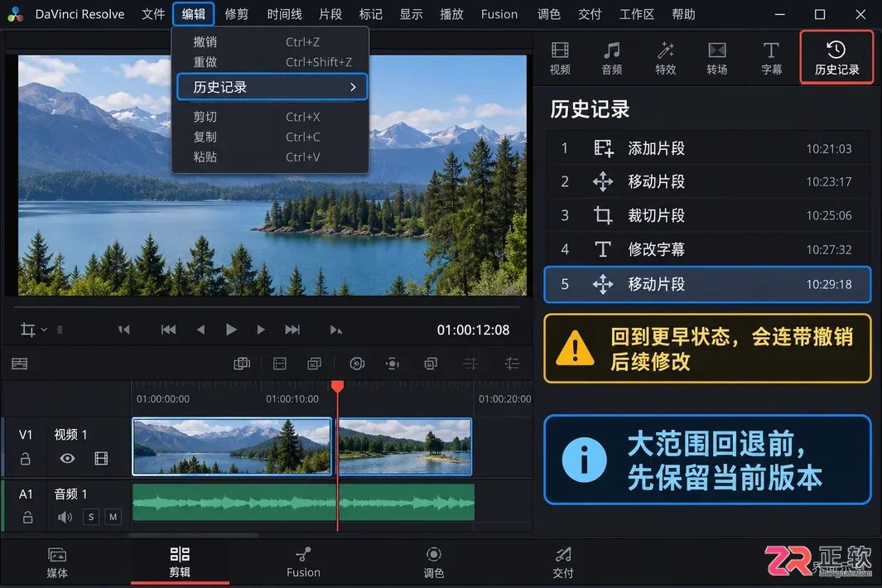The image size is (882, 588).
Task: Choose 剪切 from the edit menu
Action: [271, 117]
